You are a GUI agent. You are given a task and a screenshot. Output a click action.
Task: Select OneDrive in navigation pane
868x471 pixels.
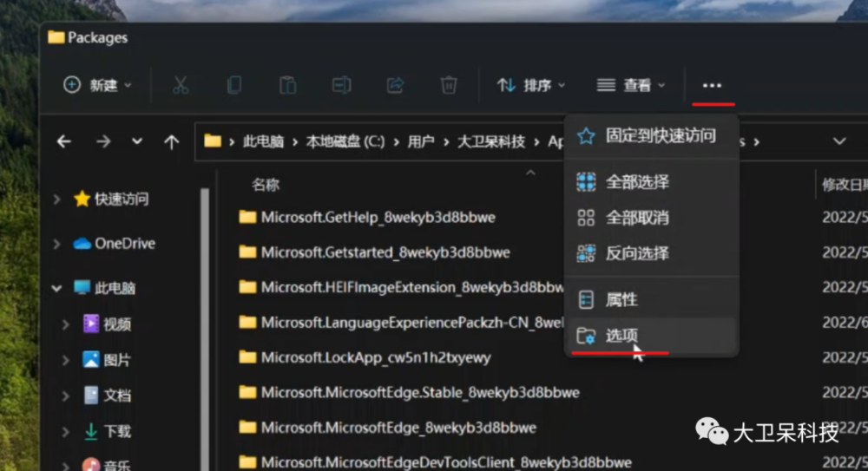[114, 244]
